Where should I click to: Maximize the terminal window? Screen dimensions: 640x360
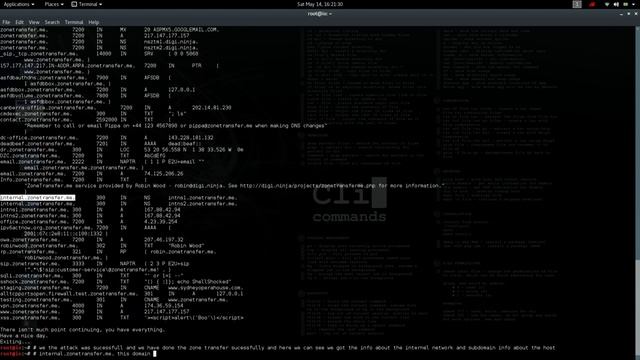click(629, 14)
